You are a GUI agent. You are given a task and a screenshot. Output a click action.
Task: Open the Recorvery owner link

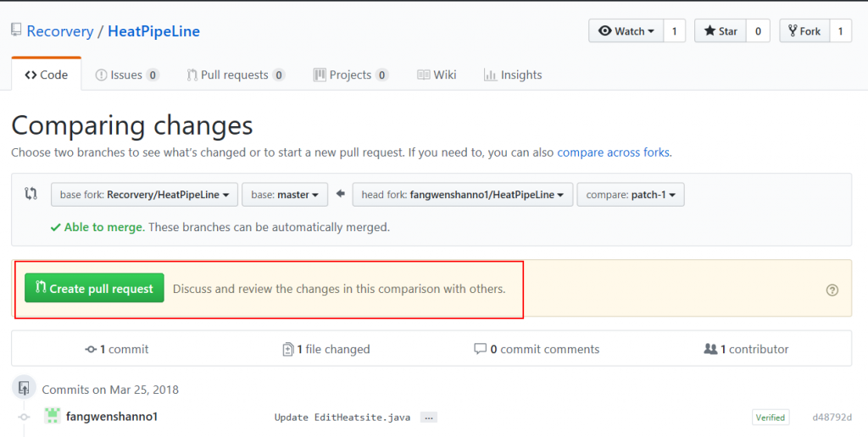pyautogui.click(x=60, y=31)
